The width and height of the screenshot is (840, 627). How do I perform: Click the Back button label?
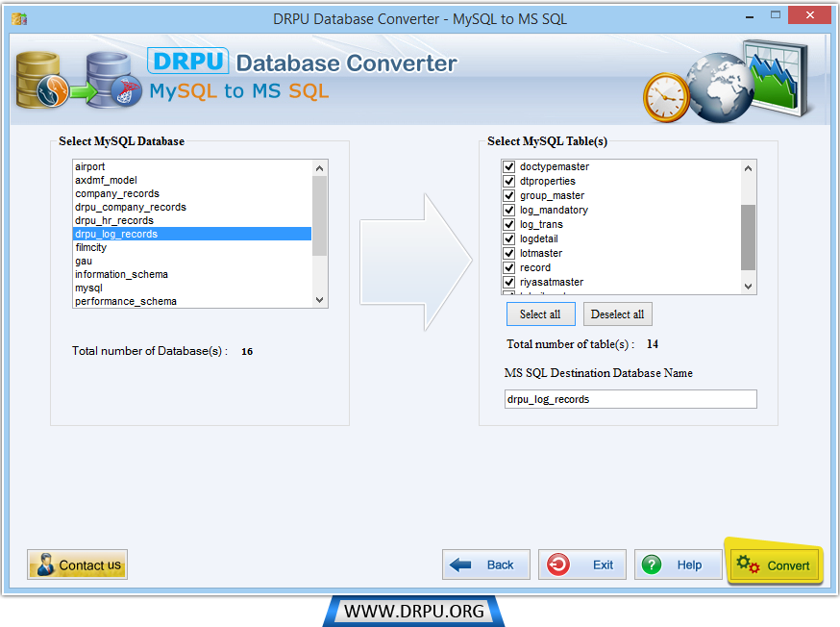[500, 564]
